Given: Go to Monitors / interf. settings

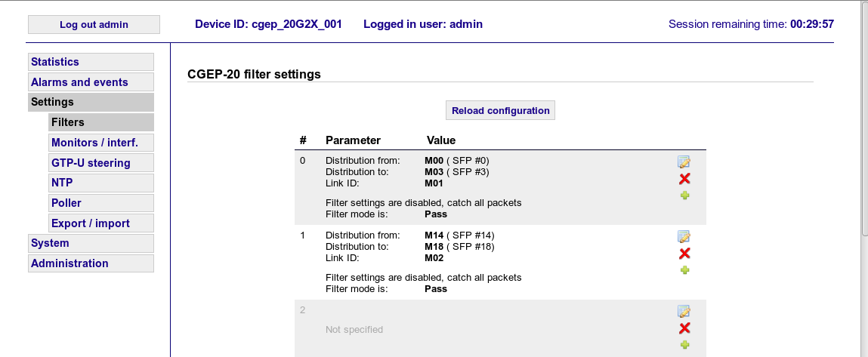Looking at the screenshot, I should [x=101, y=142].
